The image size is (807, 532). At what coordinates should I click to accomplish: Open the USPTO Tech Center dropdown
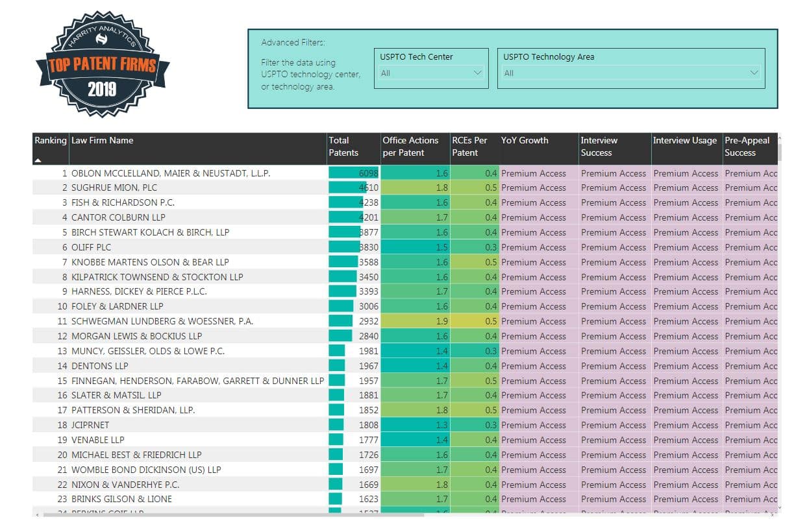(x=431, y=73)
